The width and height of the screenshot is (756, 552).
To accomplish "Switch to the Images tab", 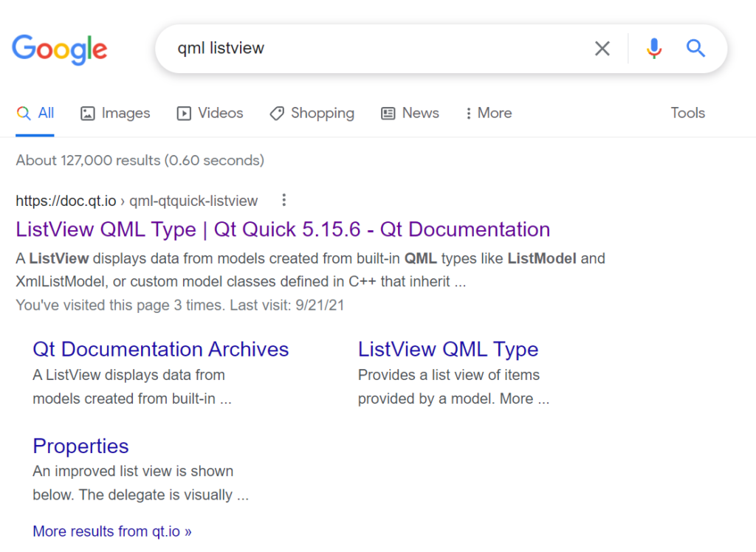I will point(115,114).
